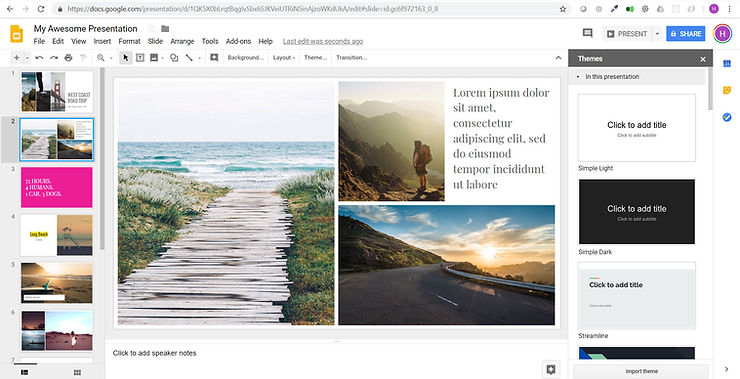Open the Edit menu
Viewport: 740px width, 379px height.
[x=58, y=42]
